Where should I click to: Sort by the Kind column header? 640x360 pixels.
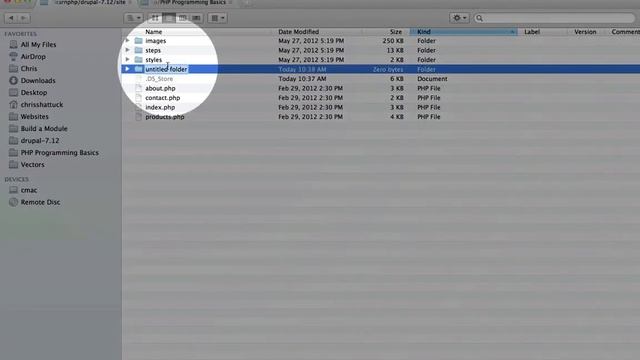click(463, 31)
